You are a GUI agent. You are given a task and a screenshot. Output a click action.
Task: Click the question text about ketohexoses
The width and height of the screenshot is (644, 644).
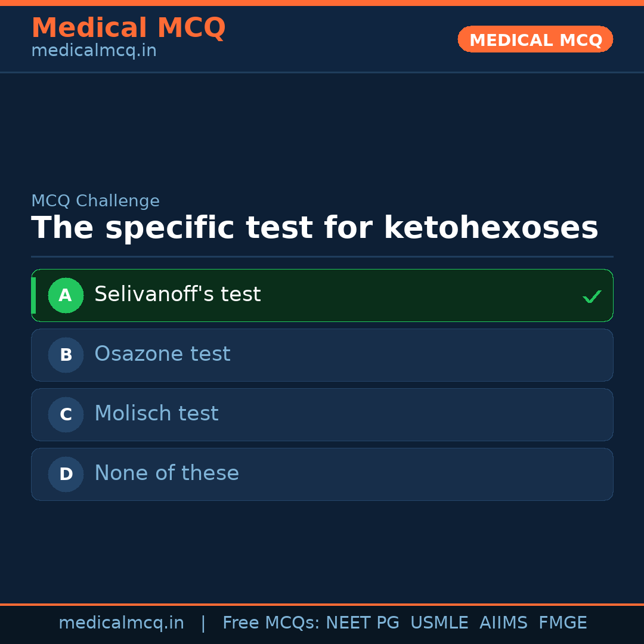[x=314, y=228]
